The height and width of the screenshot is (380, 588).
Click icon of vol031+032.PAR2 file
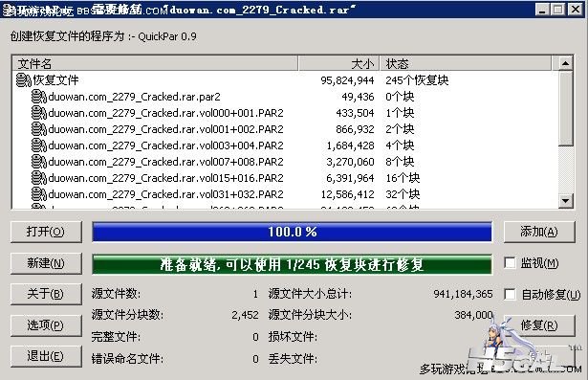[x=38, y=194]
